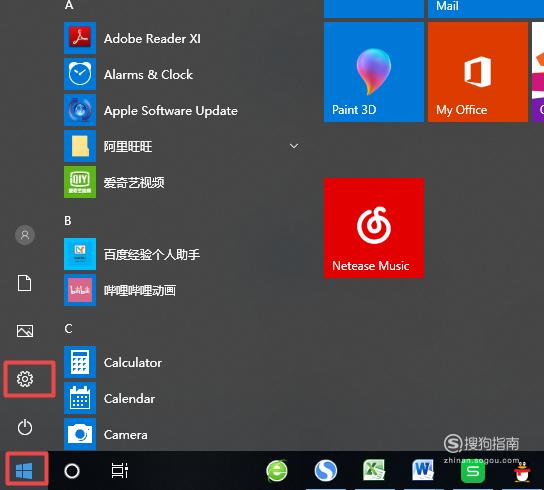Select the "Calendar" label
Screen dimensions: 544x490
pos(129,399)
